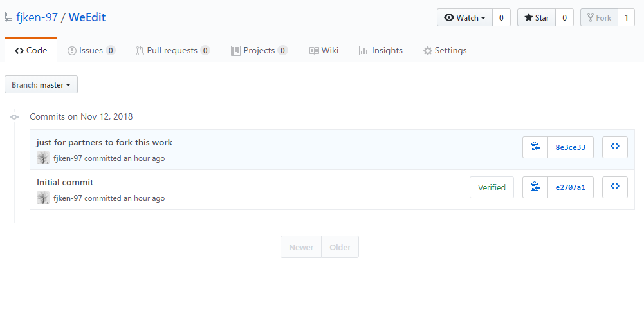Click avatar next to Initial commit author
Image resolution: width=644 pixels, height=314 pixels.
click(x=43, y=198)
